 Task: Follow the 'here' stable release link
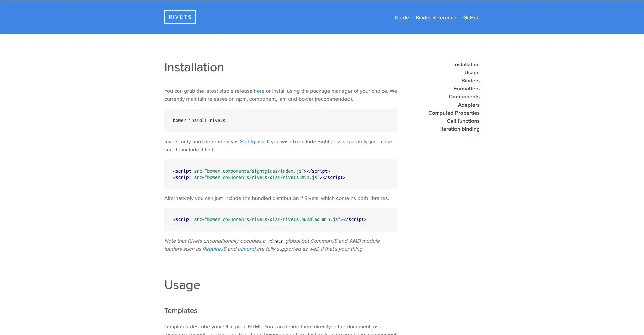click(259, 91)
